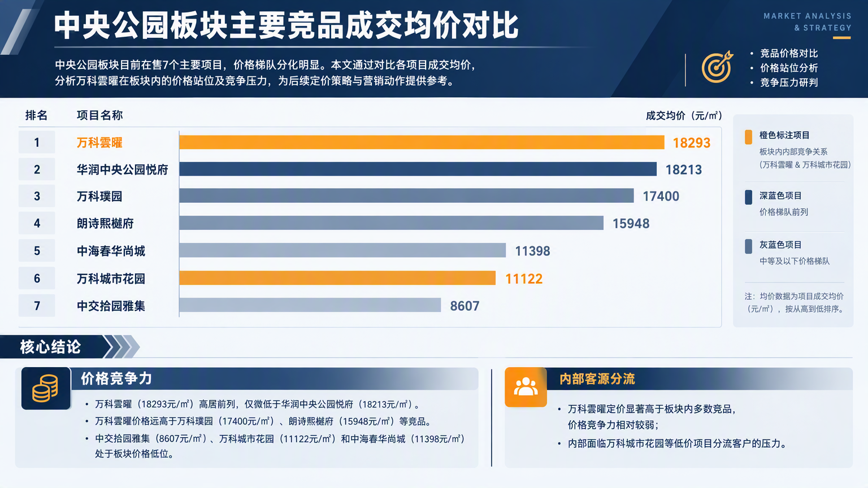Click legend description 价格梯队前列
868x488 pixels.
pyautogui.click(x=784, y=212)
